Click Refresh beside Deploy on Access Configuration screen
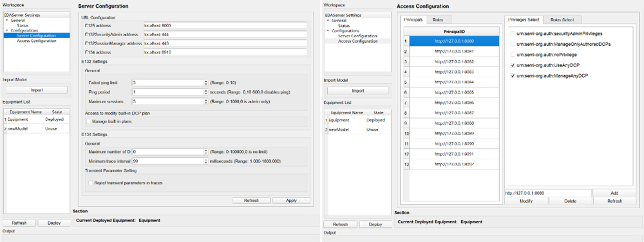The width and height of the screenshot is (644, 242). (341, 225)
